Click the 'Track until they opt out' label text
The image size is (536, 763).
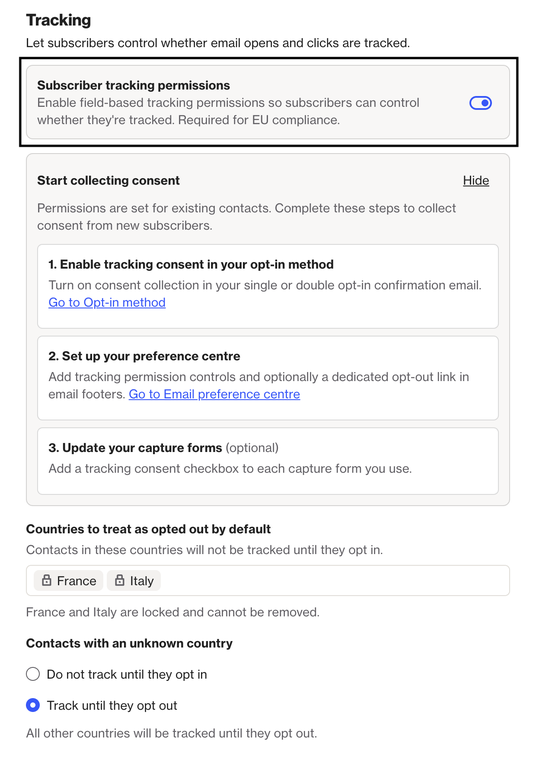coord(112,705)
